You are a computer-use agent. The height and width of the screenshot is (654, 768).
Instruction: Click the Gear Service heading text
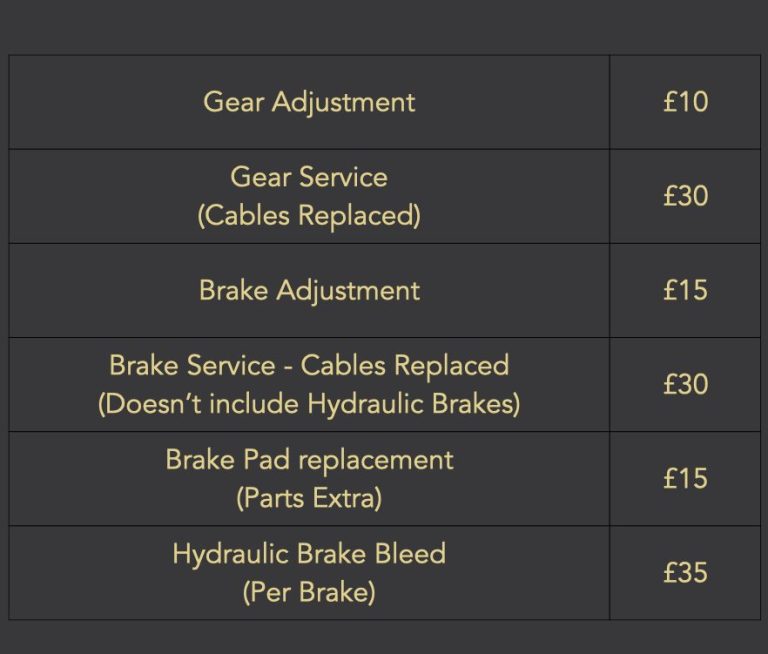point(309,176)
